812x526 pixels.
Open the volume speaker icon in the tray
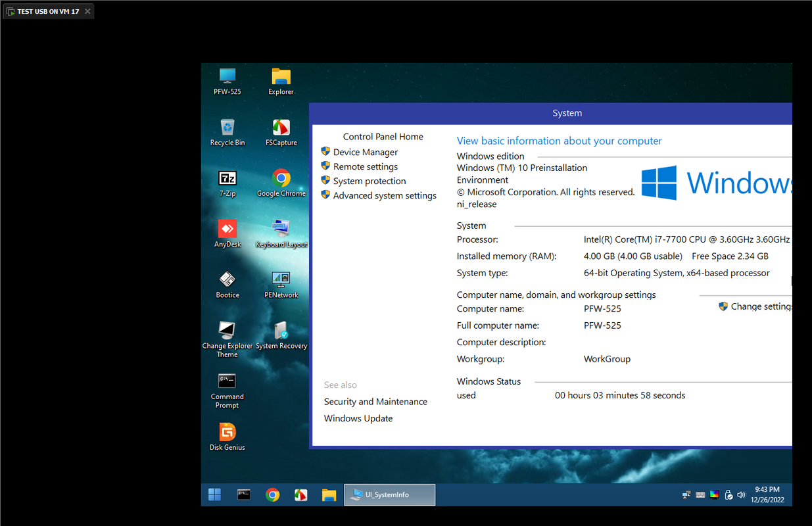tap(742, 495)
